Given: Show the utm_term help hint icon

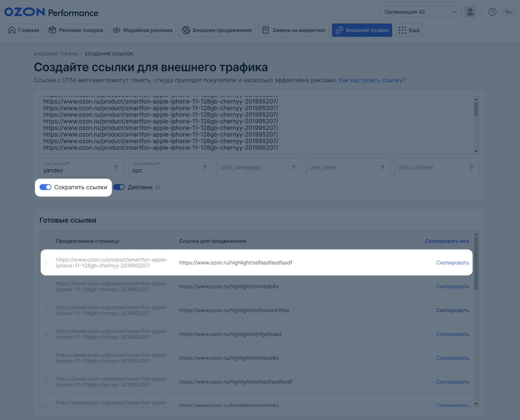Looking at the screenshot, I should 382,168.
